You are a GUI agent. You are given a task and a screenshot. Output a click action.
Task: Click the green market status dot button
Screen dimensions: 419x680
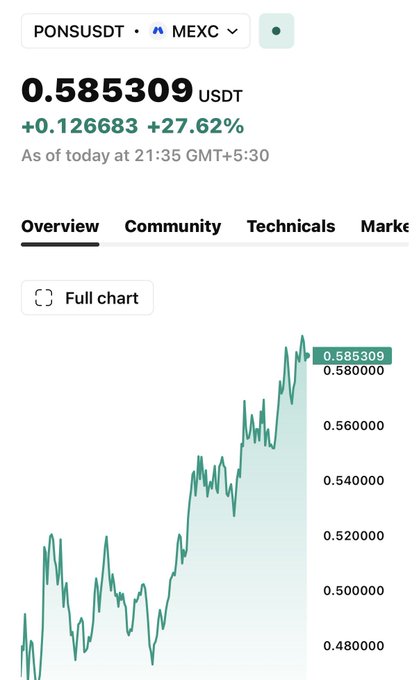coord(276,31)
